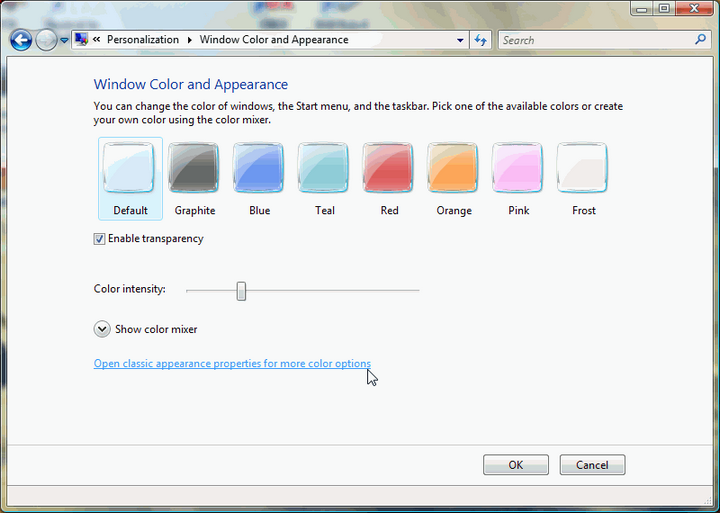Viewport: 720px width, 513px height.
Task: Click the control panel icon in address bar
Action: tap(81, 40)
